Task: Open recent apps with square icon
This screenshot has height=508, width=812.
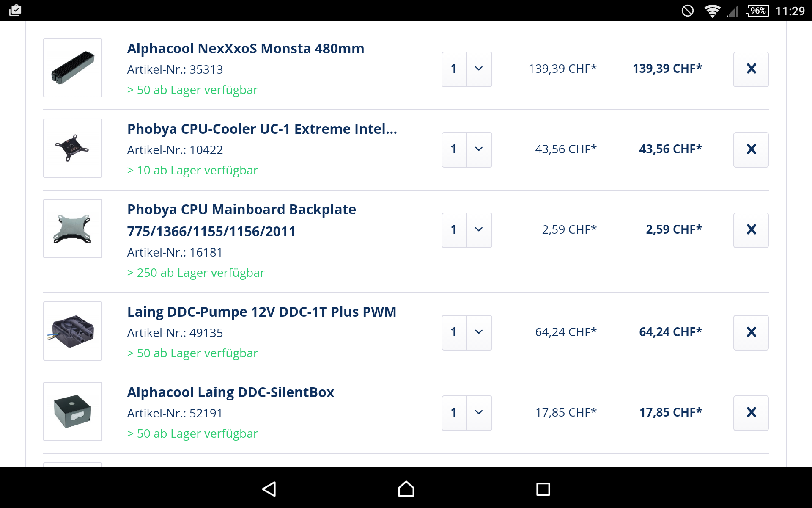Action: pos(543,489)
